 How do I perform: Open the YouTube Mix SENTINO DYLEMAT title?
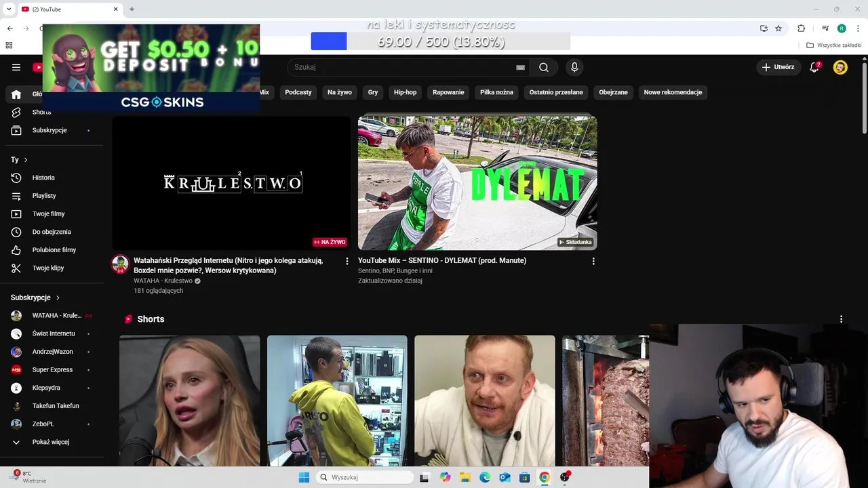(x=442, y=260)
